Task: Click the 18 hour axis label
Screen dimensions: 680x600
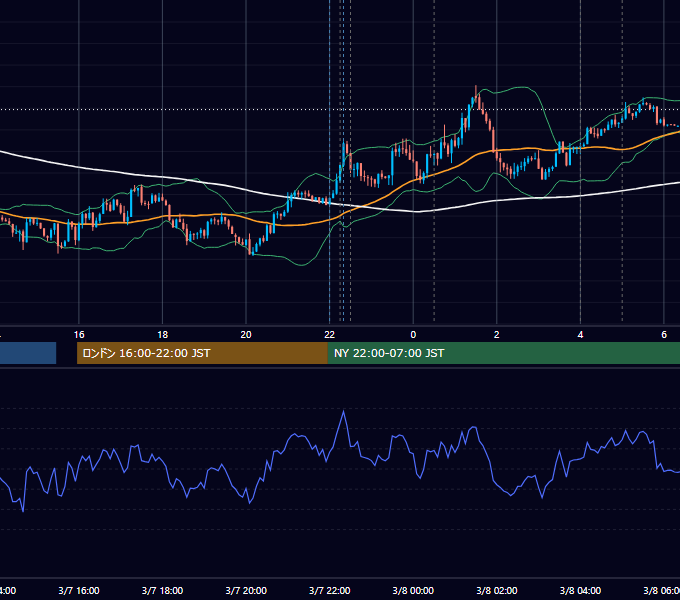Action: click(163, 335)
